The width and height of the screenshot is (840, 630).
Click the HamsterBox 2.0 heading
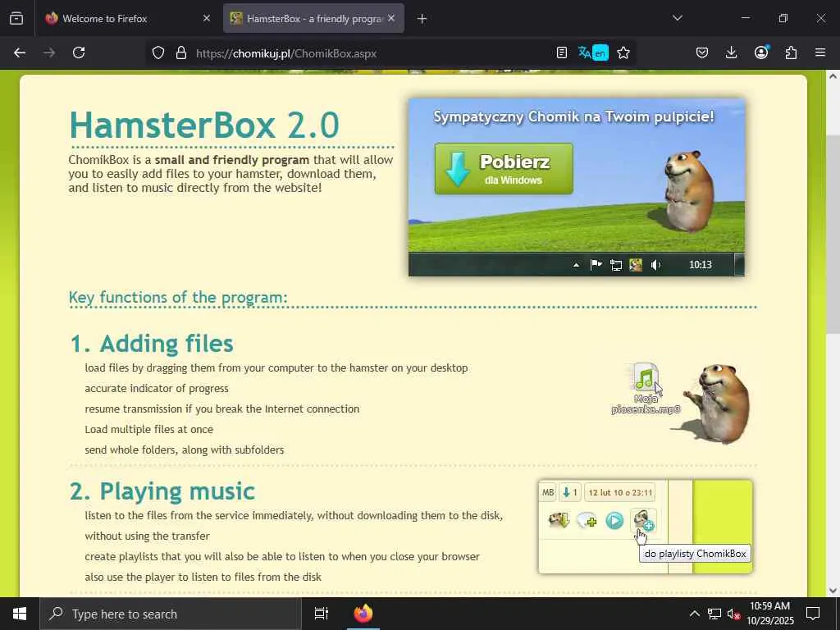204,125
